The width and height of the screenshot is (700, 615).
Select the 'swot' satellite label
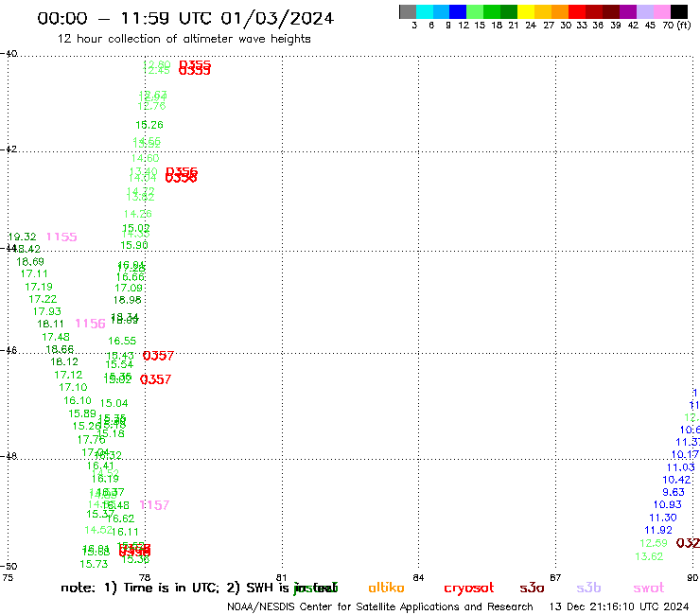[x=649, y=588]
